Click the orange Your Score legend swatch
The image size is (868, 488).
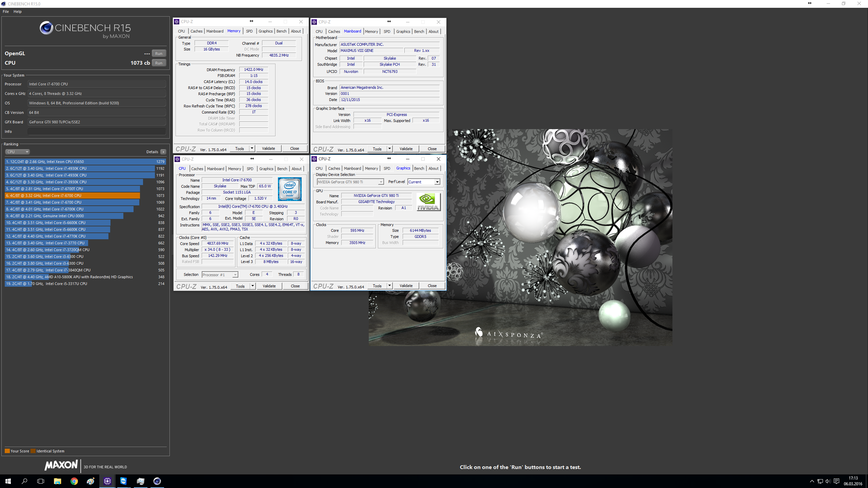(7, 451)
